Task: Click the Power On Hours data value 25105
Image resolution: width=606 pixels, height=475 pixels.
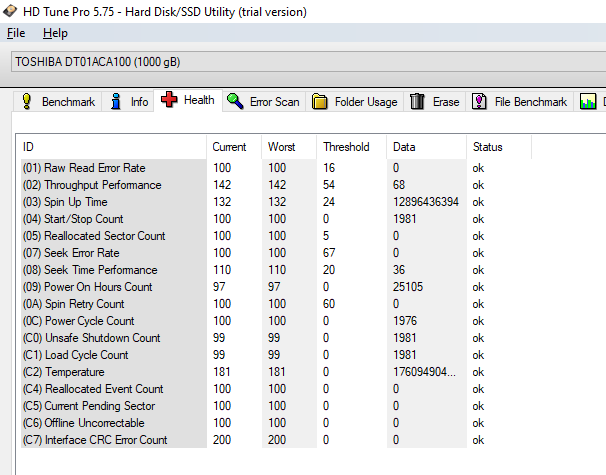Action: (x=408, y=287)
